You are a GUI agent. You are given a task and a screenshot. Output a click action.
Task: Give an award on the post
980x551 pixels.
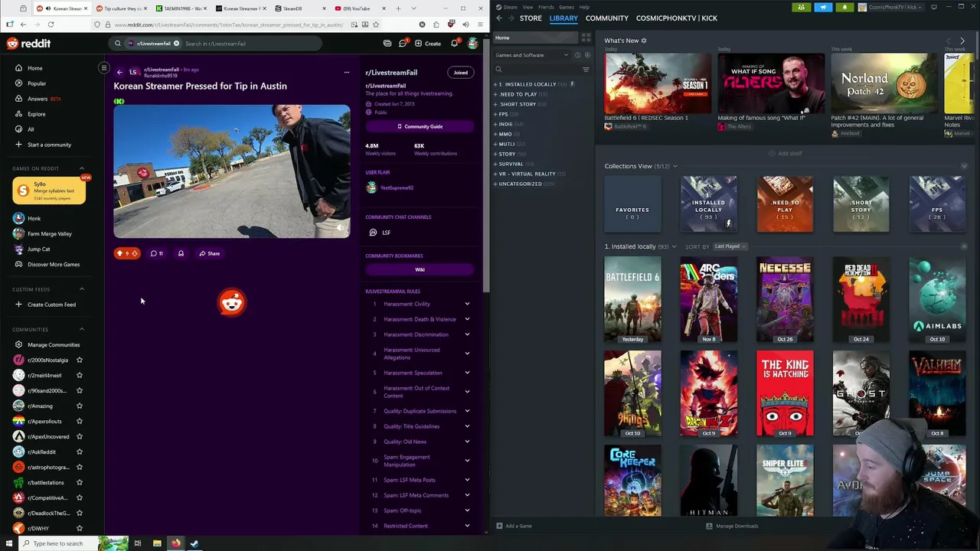pos(181,253)
